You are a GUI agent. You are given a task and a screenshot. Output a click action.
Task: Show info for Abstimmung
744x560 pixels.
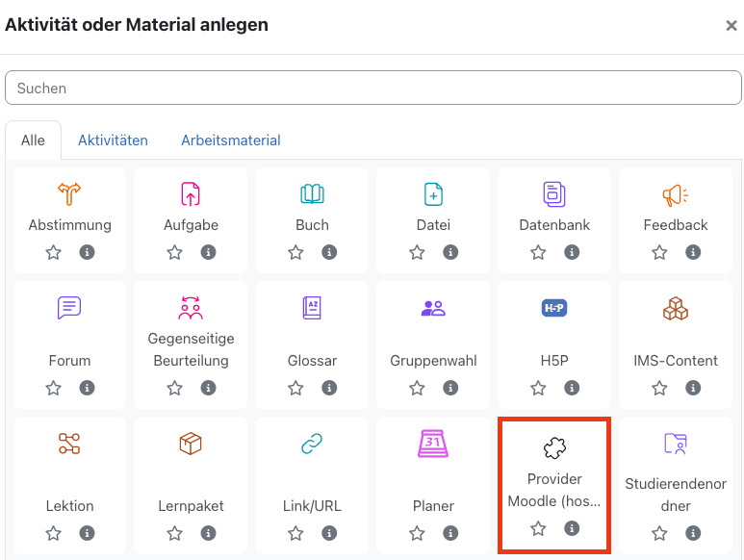[x=87, y=252]
